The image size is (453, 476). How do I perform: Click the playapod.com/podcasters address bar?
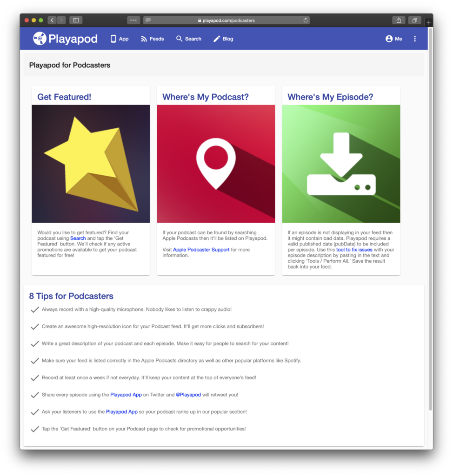[x=226, y=20]
